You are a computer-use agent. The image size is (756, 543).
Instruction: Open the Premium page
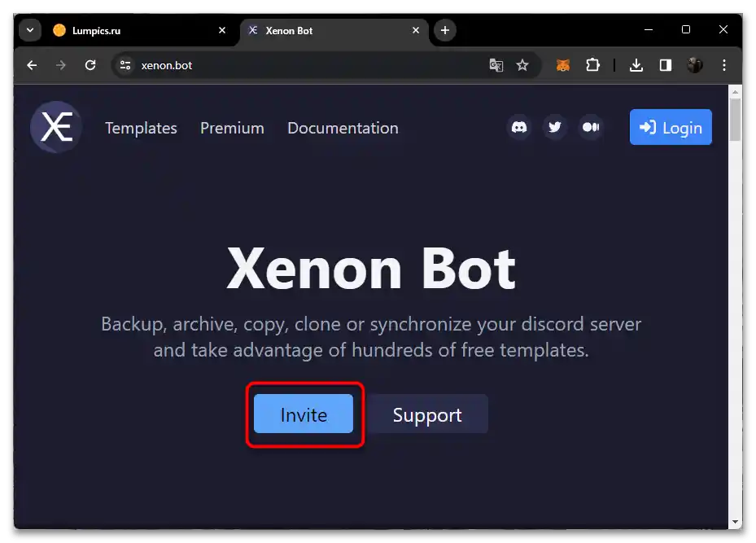232,129
